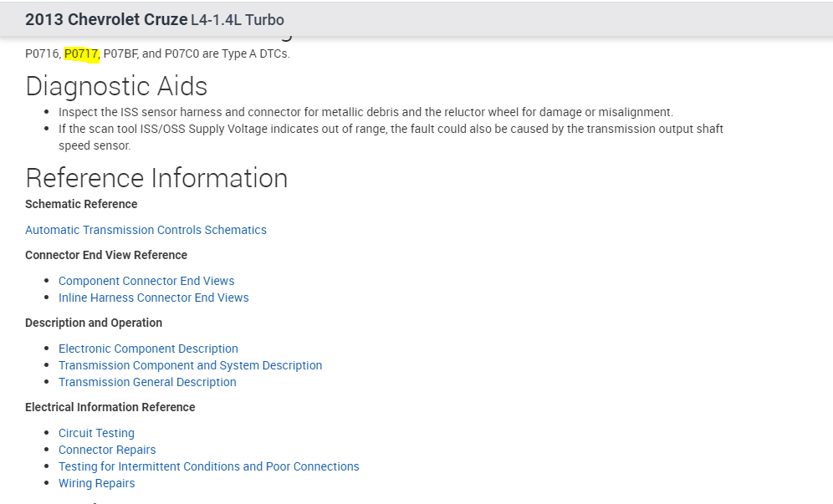The height and width of the screenshot is (504, 833).
Task: Click the 2013 Chevrolet Cruze vehicle title
Action: tap(106, 19)
